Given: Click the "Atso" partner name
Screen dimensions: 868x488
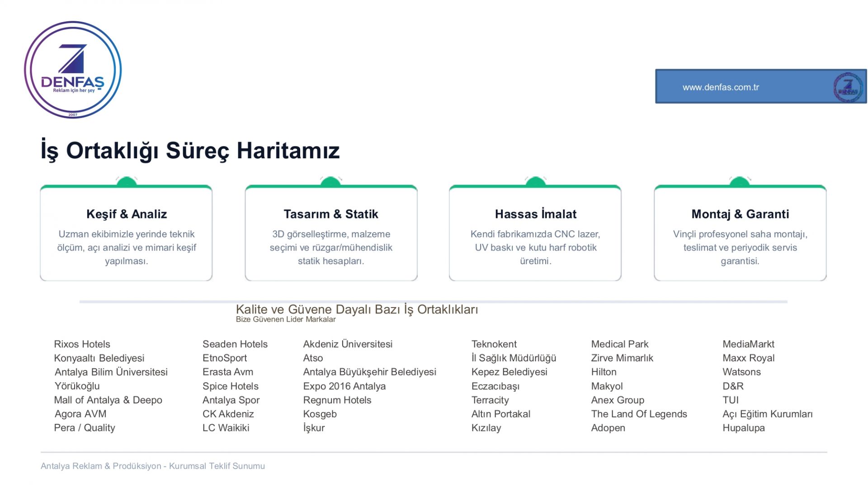Looking at the screenshot, I should click(x=313, y=358).
